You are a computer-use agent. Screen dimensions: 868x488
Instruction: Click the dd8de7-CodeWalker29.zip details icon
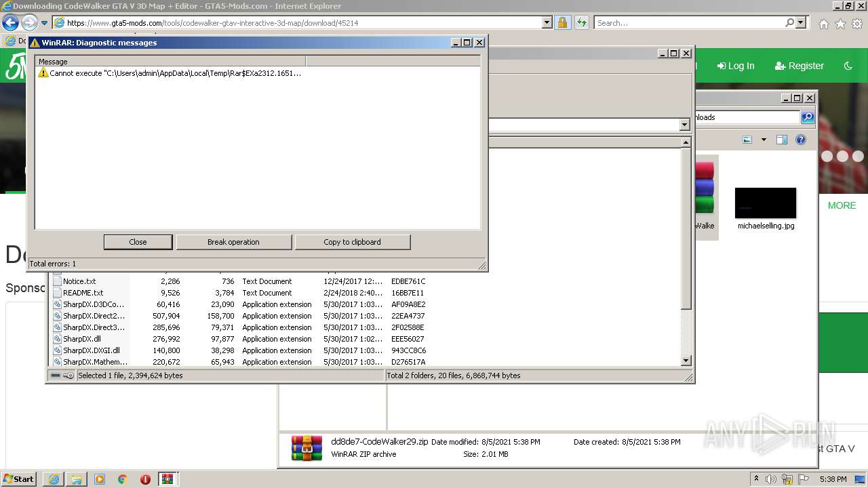point(307,448)
